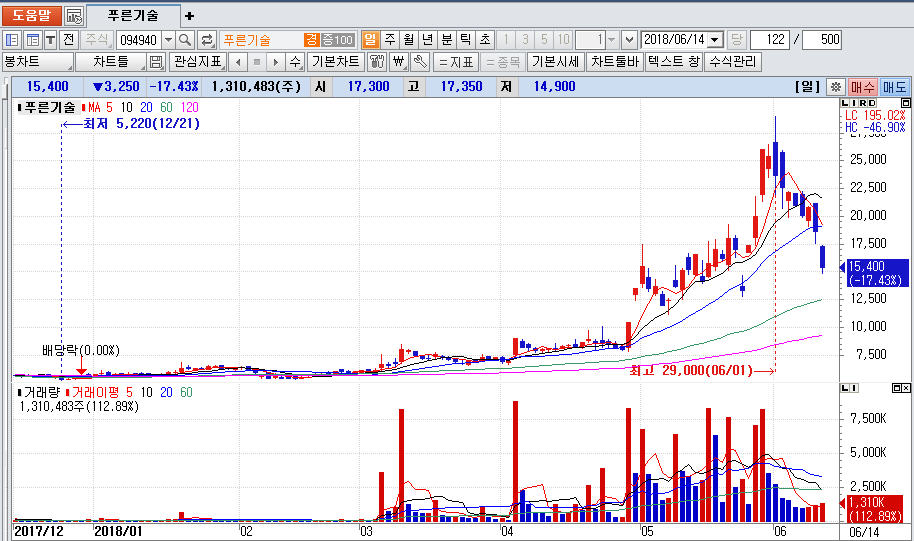Switch chart period to weekly (주)
This screenshot has width=914, height=541.
point(389,40)
